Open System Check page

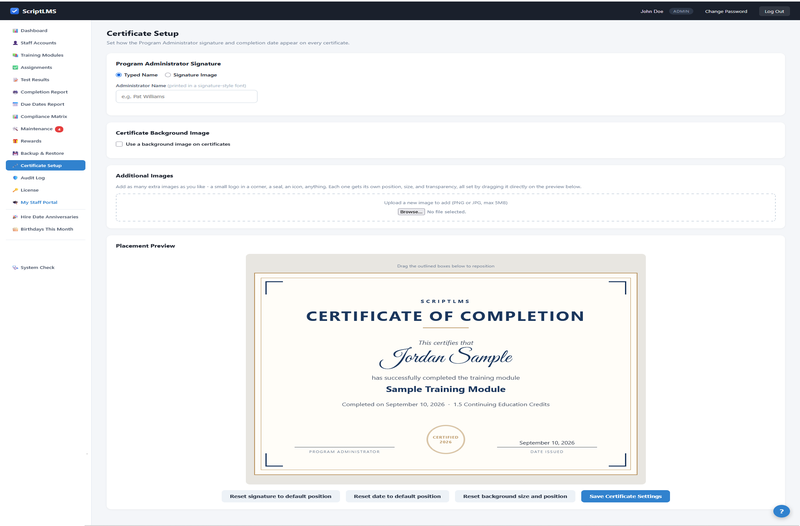point(45,267)
